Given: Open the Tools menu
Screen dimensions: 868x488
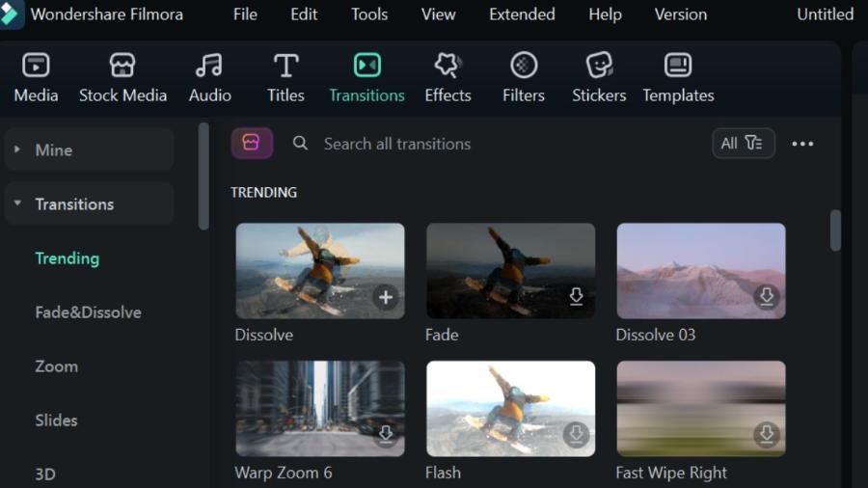Looking at the screenshot, I should (369, 14).
